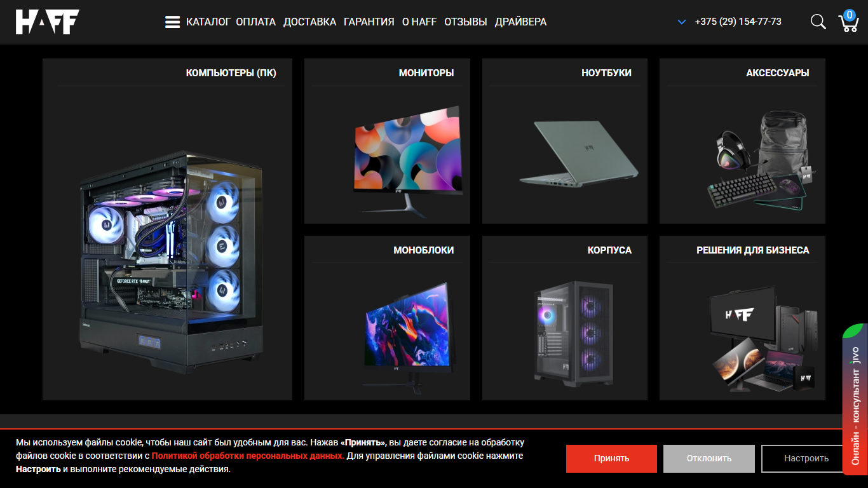Expand the phone numbers dropdown chevron

(682, 22)
